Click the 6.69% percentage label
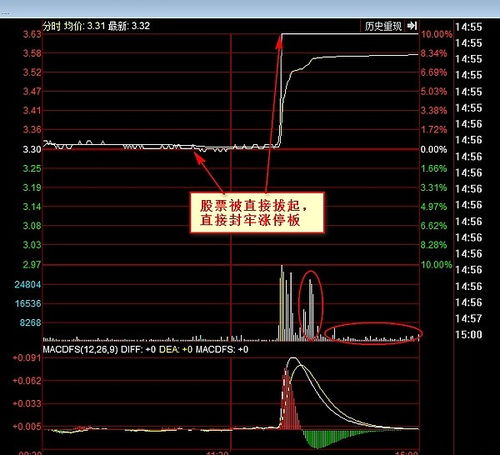Image resolution: width=500 pixels, height=455 pixels. (434, 72)
